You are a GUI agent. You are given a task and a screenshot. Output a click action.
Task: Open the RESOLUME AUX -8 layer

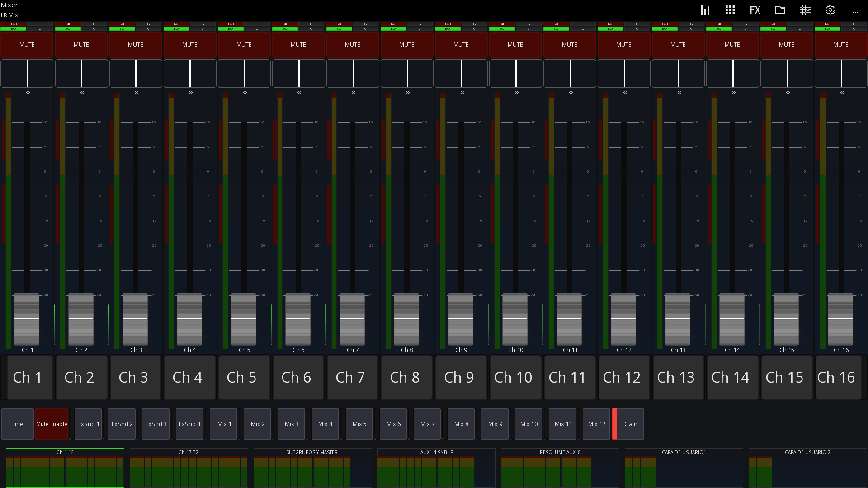tap(560, 468)
